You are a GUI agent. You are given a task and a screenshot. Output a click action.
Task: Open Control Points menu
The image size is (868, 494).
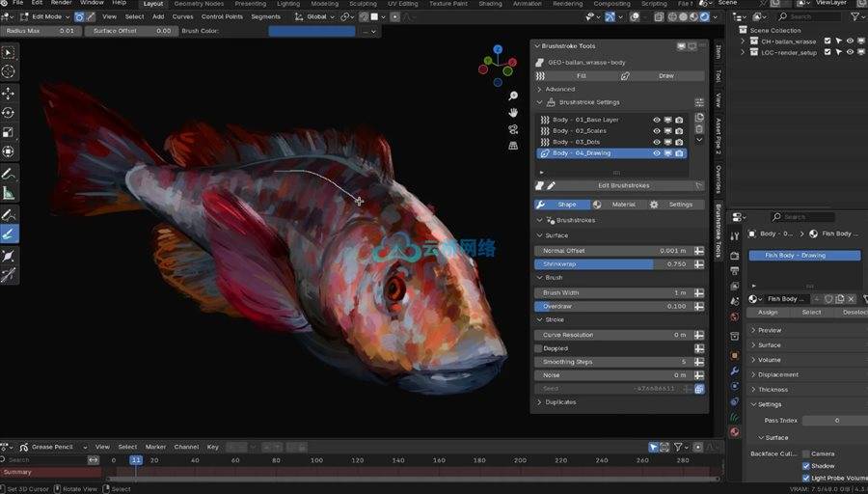point(222,16)
